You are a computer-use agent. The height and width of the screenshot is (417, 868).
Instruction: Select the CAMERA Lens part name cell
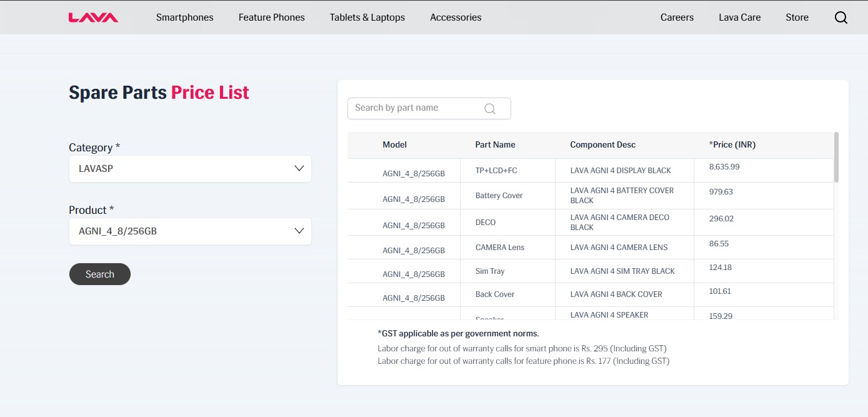coord(507,247)
